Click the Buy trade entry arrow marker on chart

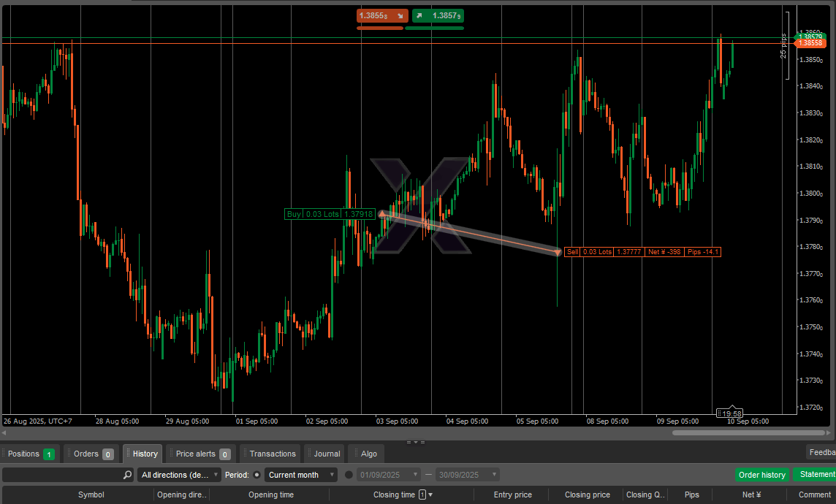tap(381, 214)
